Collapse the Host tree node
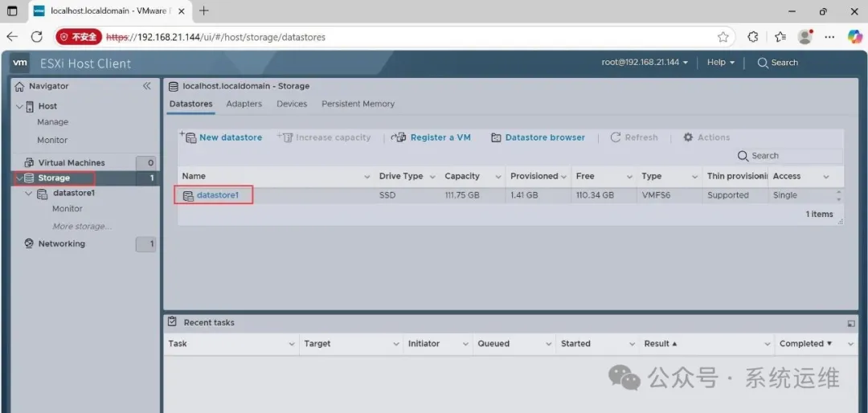The width and height of the screenshot is (868, 413). pyautogui.click(x=20, y=106)
